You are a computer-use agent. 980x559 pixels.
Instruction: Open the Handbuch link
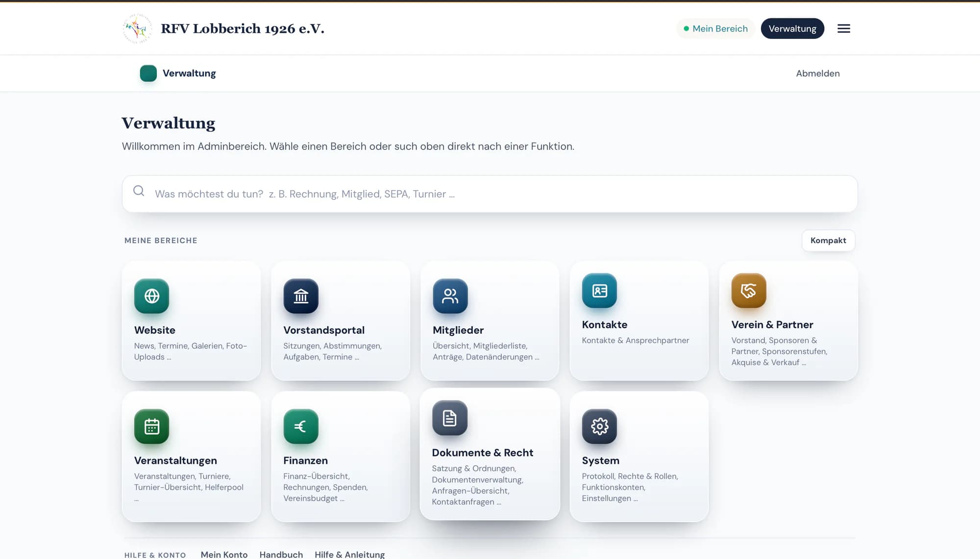point(281,554)
